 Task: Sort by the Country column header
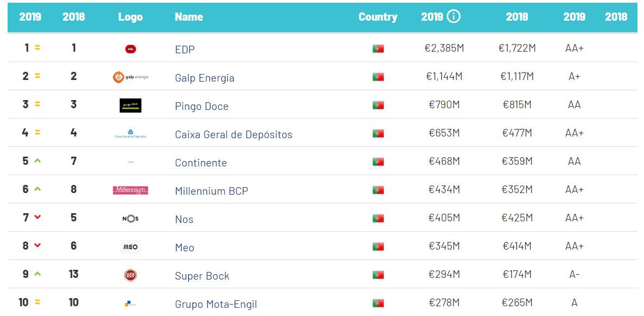(377, 17)
